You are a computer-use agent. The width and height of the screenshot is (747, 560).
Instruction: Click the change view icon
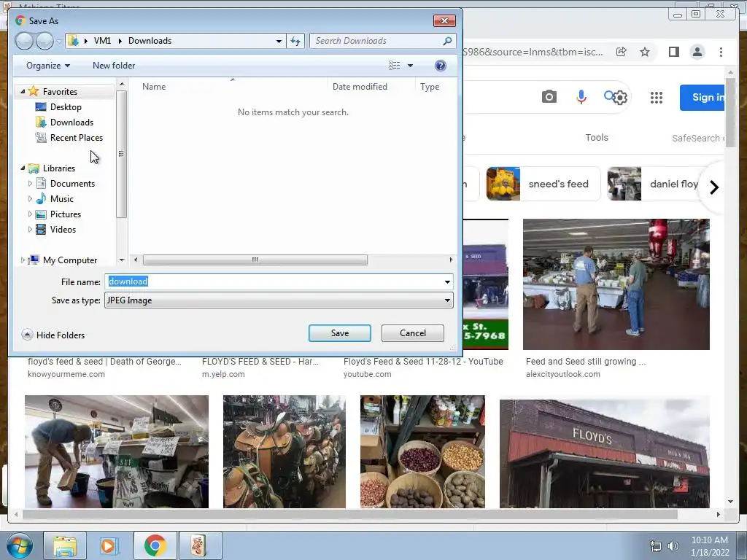(395, 66)
